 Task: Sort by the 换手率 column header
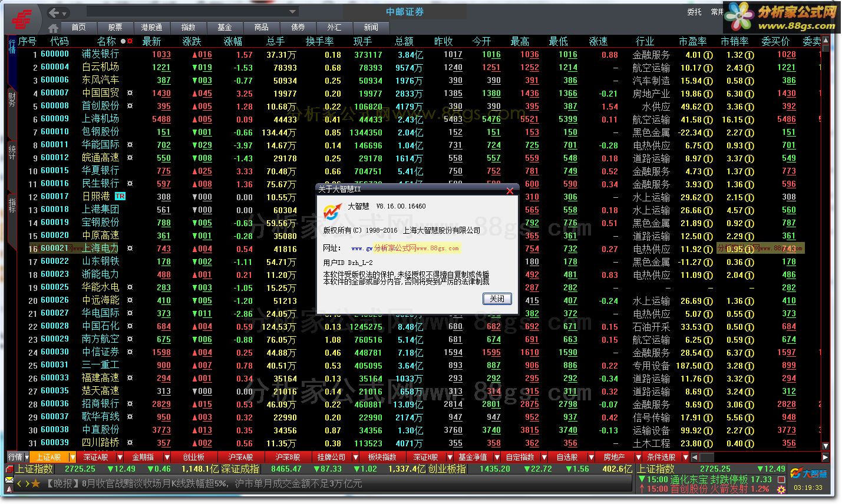[x=319, y=41]
